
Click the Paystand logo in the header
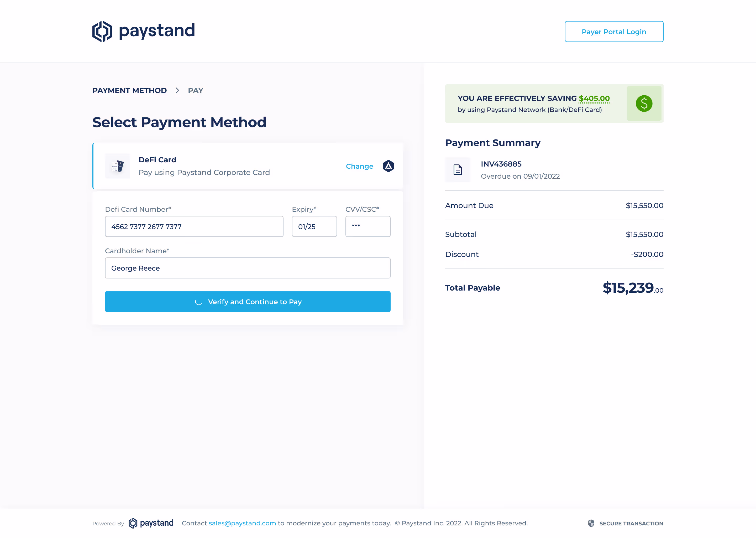[x=143, y=31]
